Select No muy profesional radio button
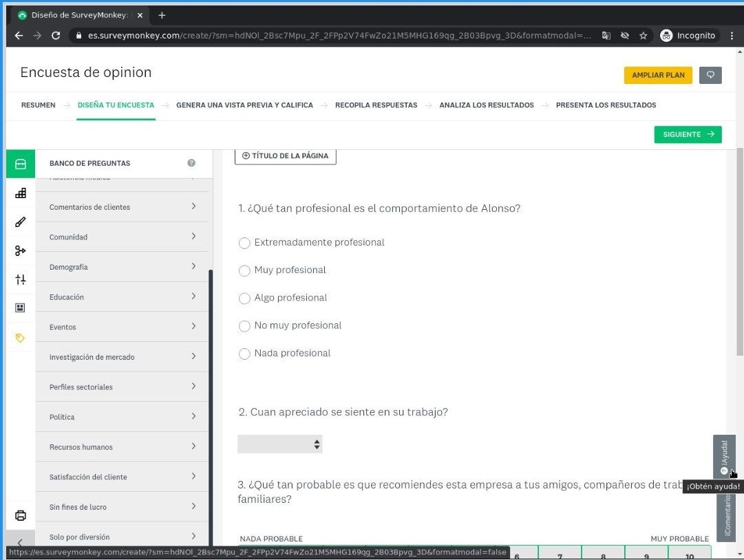Viewport: 744px width, 560px height. 244,326
